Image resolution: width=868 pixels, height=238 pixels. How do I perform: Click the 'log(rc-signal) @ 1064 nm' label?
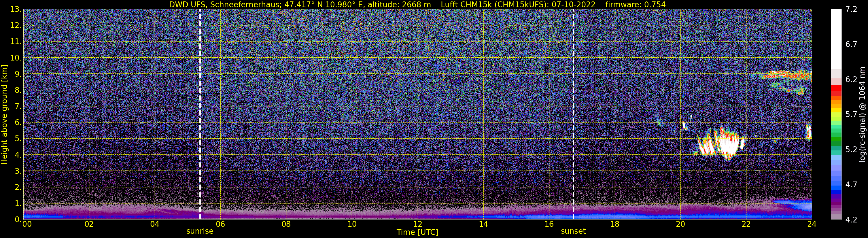863,114
